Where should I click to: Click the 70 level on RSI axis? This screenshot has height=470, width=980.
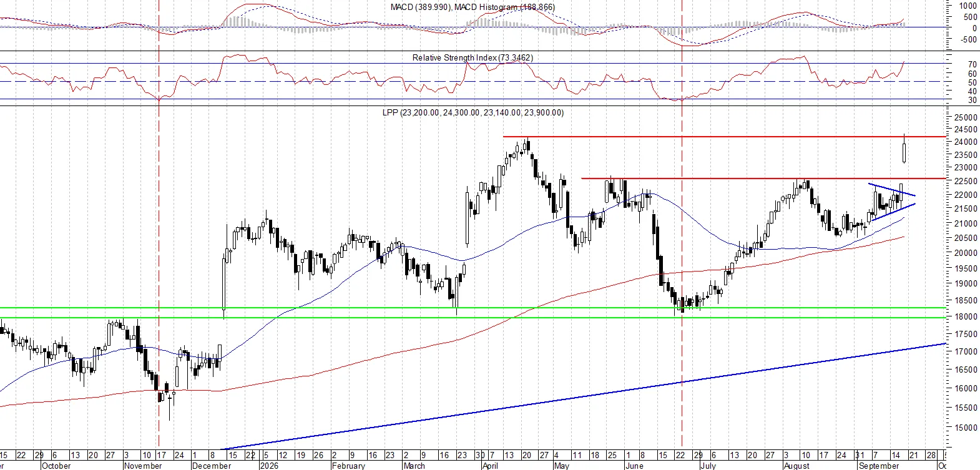point(973,64)
